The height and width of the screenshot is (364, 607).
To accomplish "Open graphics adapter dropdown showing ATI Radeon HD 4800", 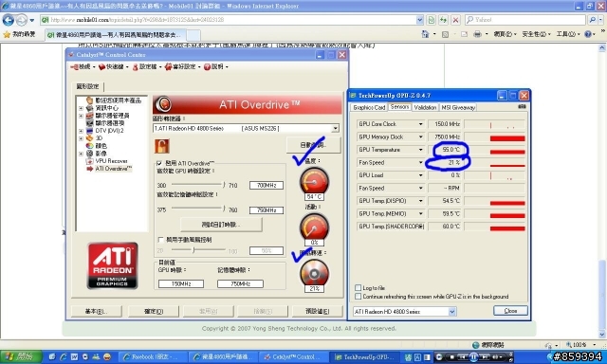I will 335,128.
